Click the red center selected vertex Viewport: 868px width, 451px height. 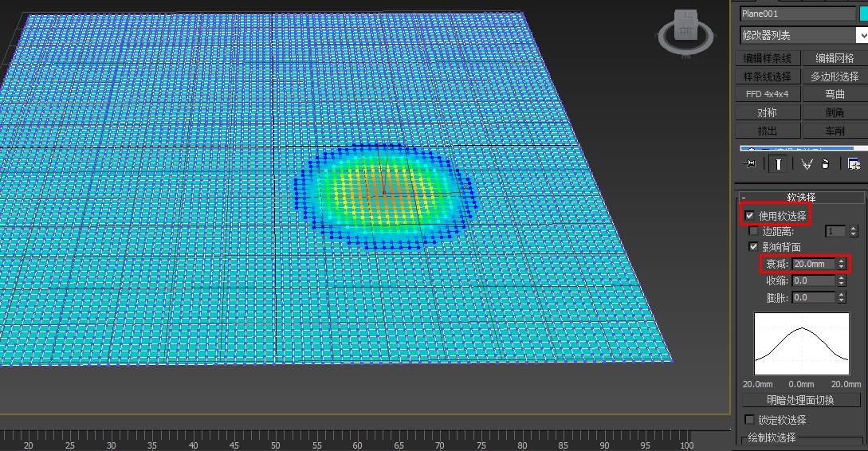[383, 193]
